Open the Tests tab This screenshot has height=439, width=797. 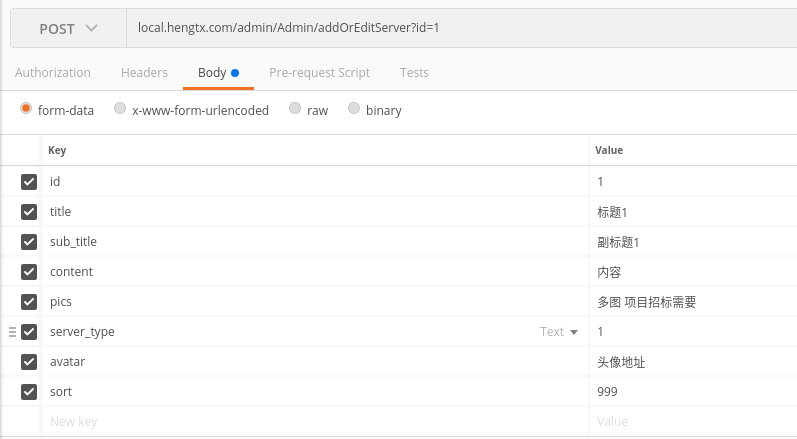(x=414, y=73)
